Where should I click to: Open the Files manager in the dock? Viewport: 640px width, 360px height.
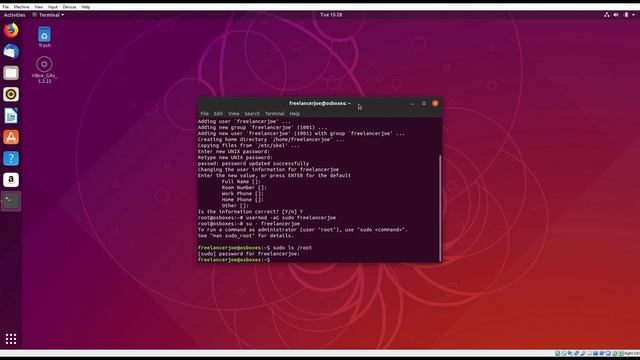pyautogui.click(x=11, y=73)
